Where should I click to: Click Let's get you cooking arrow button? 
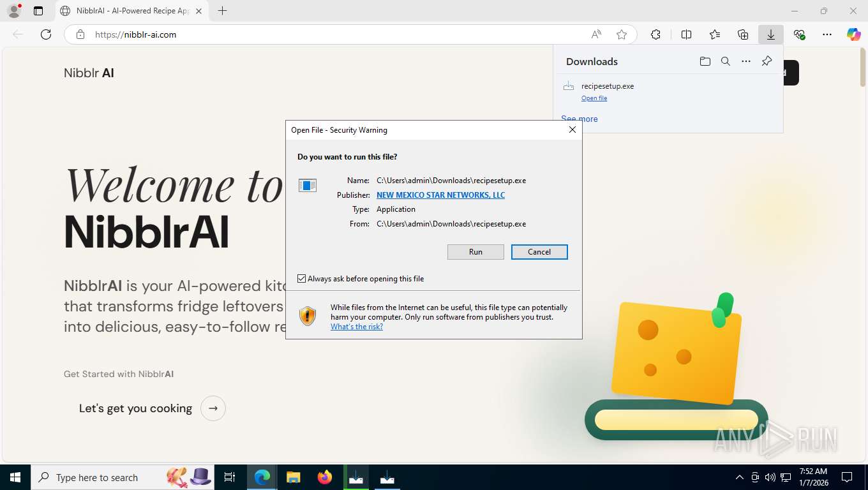pos(213,408)
